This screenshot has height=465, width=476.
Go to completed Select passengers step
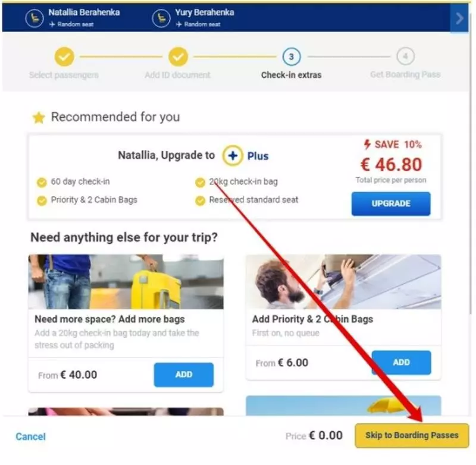click(64, 56)
